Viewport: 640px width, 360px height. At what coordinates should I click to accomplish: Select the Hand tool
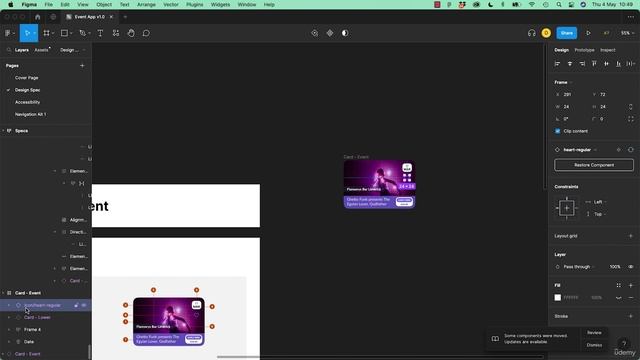click(x=131, y=33)
